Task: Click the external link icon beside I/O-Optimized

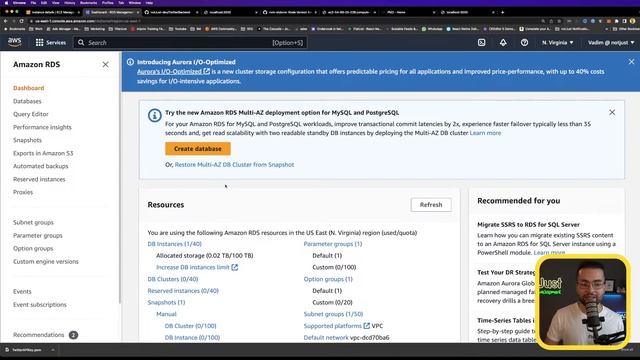Action: (x=207, y=71)
